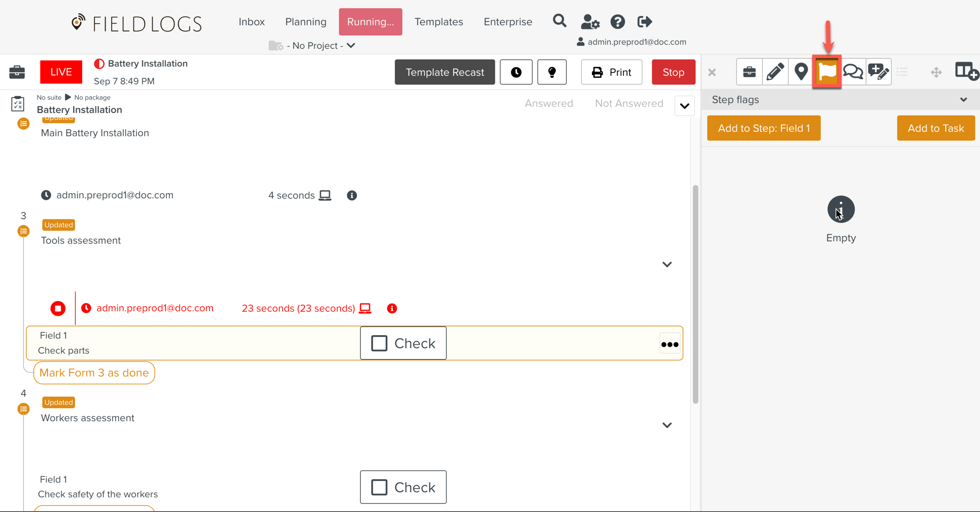The height and width of the screenshot is (512, 980).
Task: Open the search magnifier icon
Action: point(559,21)
